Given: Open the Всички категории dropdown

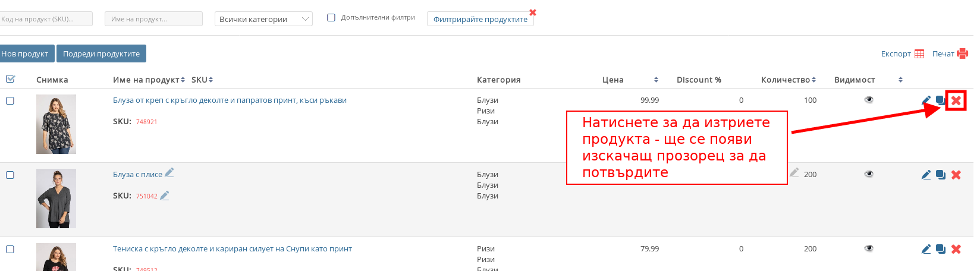Looking at the screenshot, I should coord(263,19).
